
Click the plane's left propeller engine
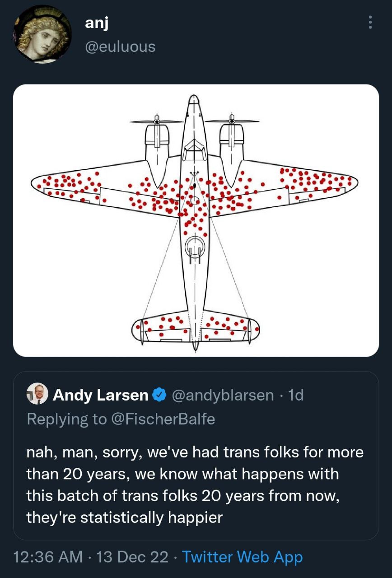click(x=157, y=135)
